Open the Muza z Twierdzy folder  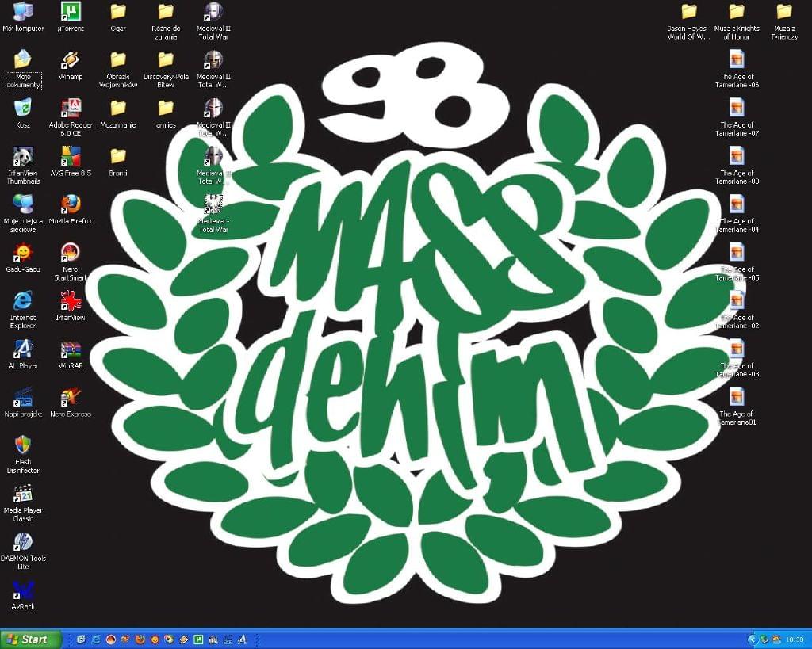(784, 12)
